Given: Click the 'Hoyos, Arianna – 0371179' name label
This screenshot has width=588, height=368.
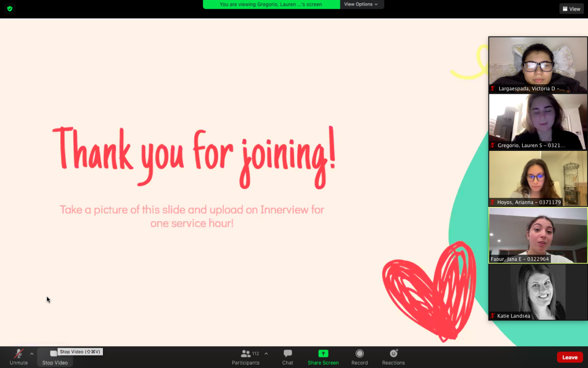Looking at the screenshot, I should (529, 202).
